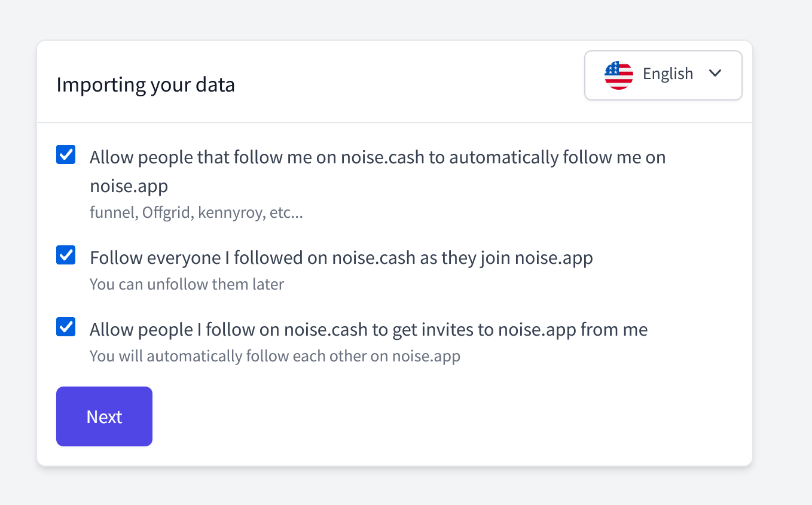Click the US flag icon
The width and height of the screenshot is (812, 505).
click(619, 75)
